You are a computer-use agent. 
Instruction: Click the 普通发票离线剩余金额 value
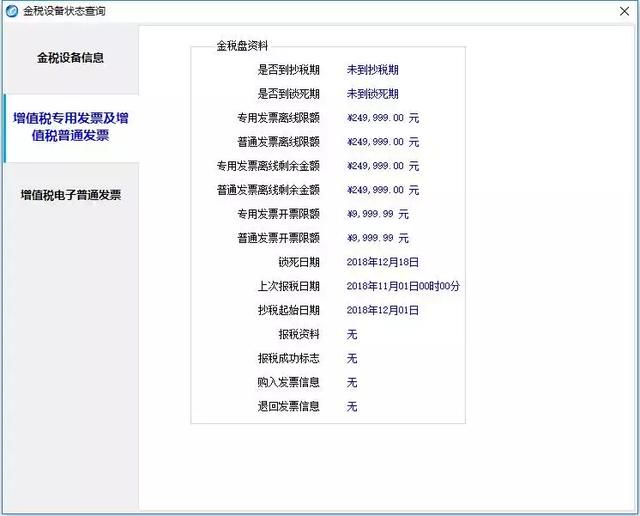[x=383, y=190]
